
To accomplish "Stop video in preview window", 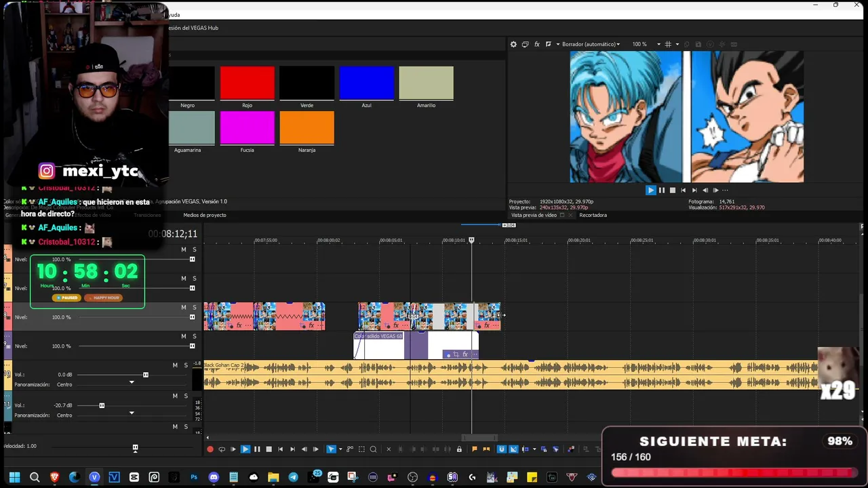I will pos(673,190).
